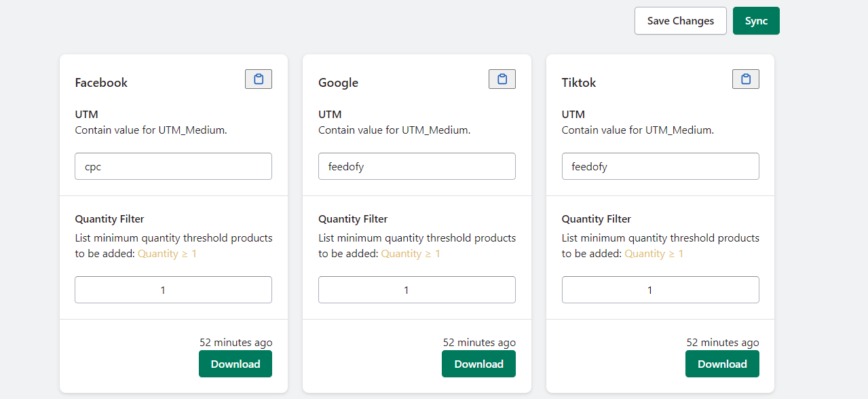Copy the Facebook feed link clipboard icon
Viewport: 868px width, 399px height.
[259, 79]
